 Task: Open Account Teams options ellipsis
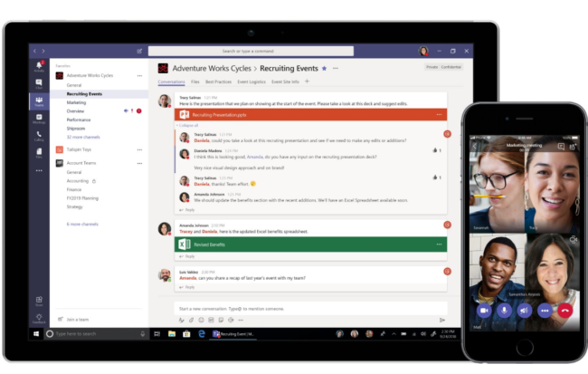[x=139, y=163]
